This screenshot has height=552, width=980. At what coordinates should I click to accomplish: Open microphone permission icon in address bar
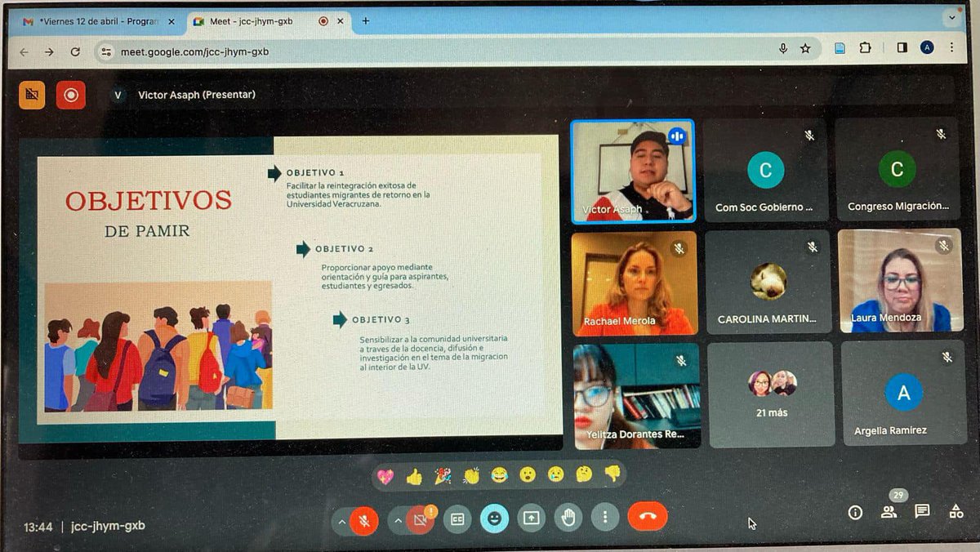pyautogui.click(x=783, y=49)
